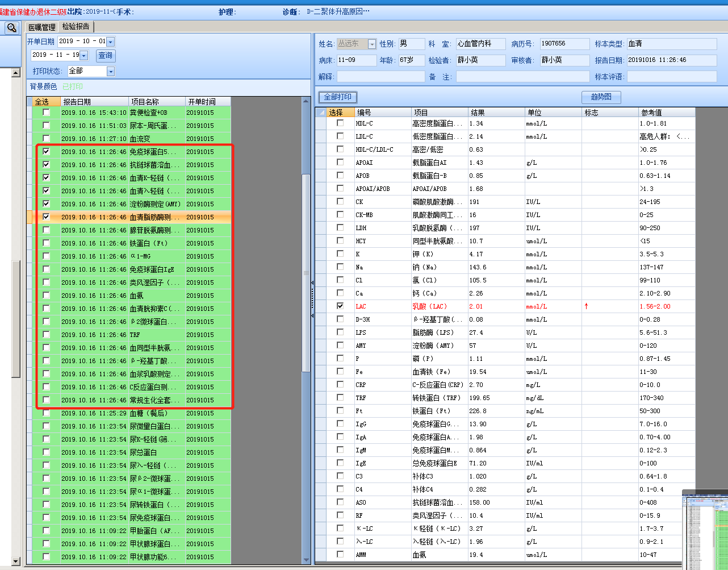
Task: Select the CRP result row checkbox
Action: coord(340,384)
